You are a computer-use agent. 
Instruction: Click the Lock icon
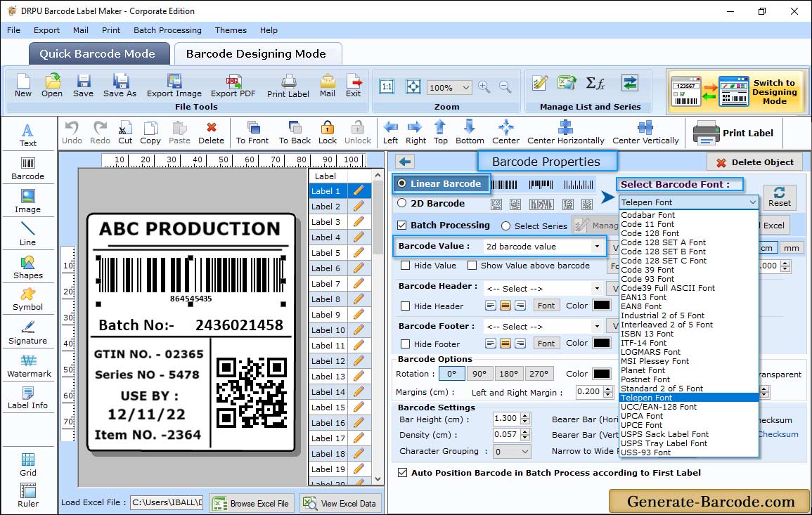(x=328, y=133)
